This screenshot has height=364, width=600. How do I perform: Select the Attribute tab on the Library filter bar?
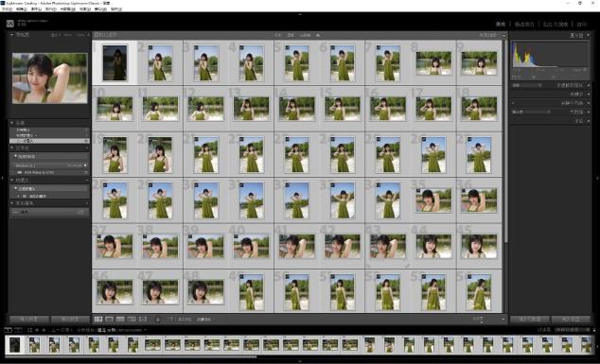pyautogui.click(x=291, y=35)
